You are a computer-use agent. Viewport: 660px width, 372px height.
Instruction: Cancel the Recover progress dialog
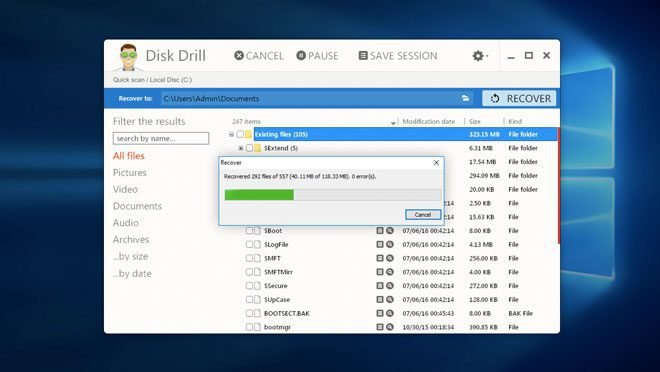(x=423, y=215)
